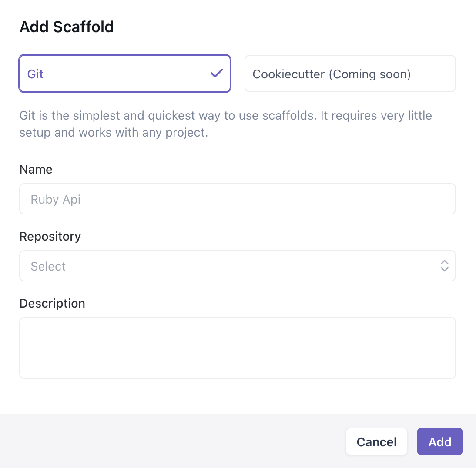This screenshot has width=476, height=468.
Task: Click the purple Add button
Action: click(439, 442)
